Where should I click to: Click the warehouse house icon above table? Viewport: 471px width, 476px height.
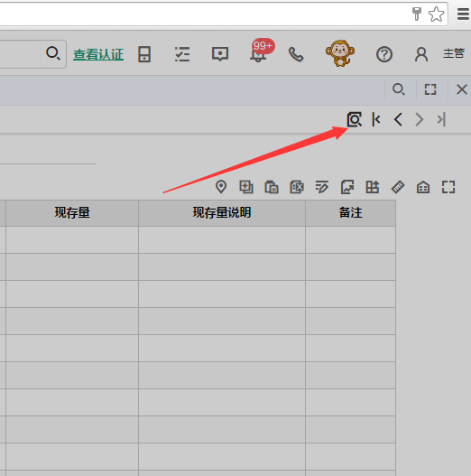click(423, 187)
